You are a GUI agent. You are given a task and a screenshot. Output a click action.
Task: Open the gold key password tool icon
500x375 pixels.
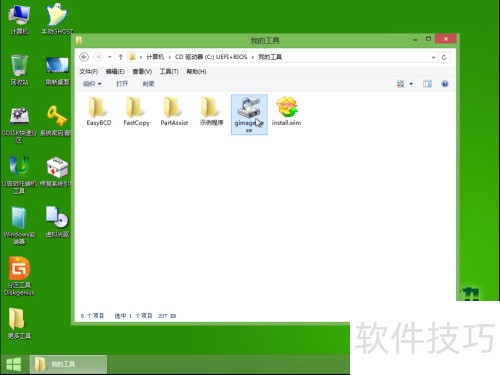(x=56, y=121)
